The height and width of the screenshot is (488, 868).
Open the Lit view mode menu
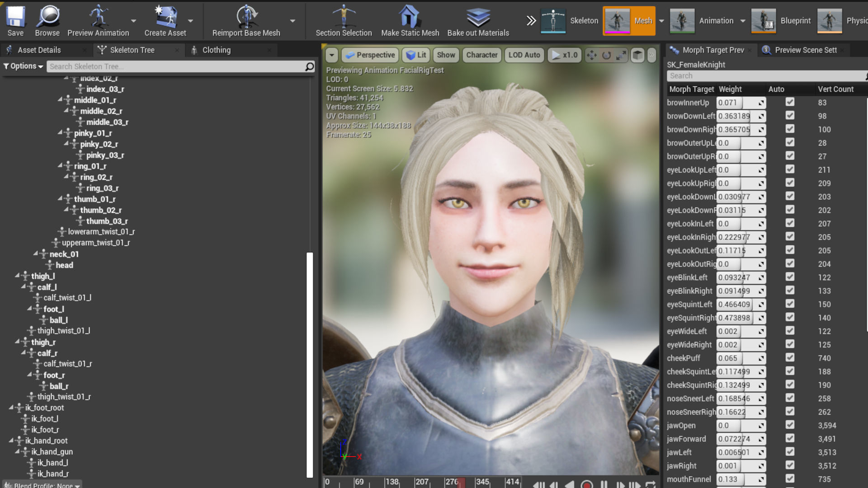tap(416, 55)
